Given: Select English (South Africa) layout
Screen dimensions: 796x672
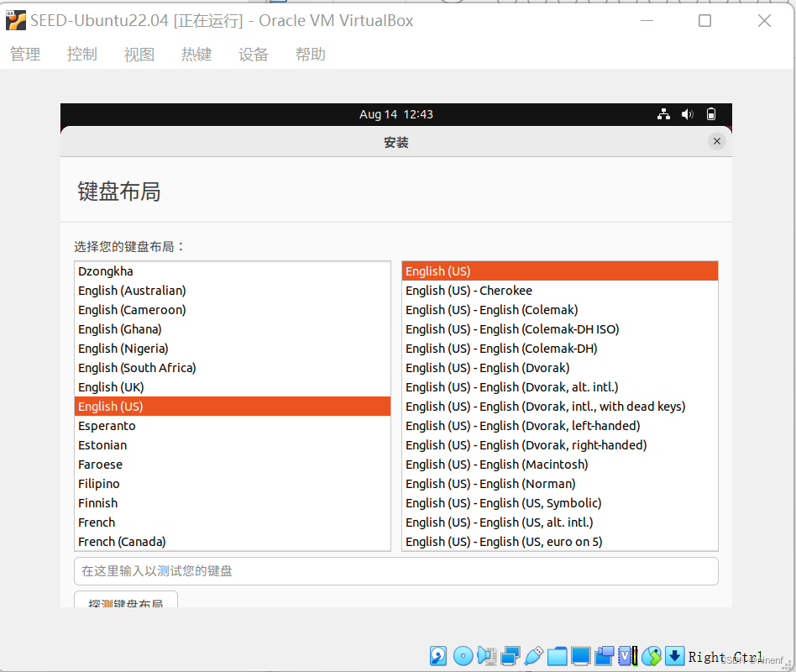Looking at the screenshot, I should coord(233,368).
